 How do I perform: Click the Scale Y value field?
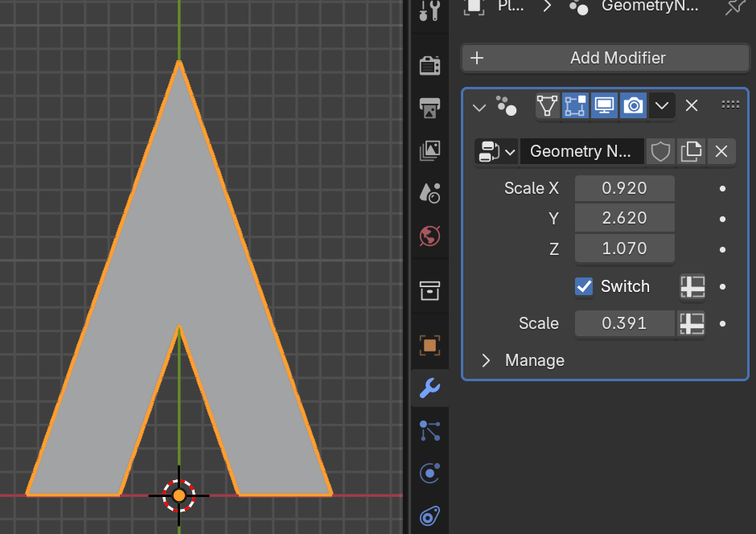pos(624,218)
